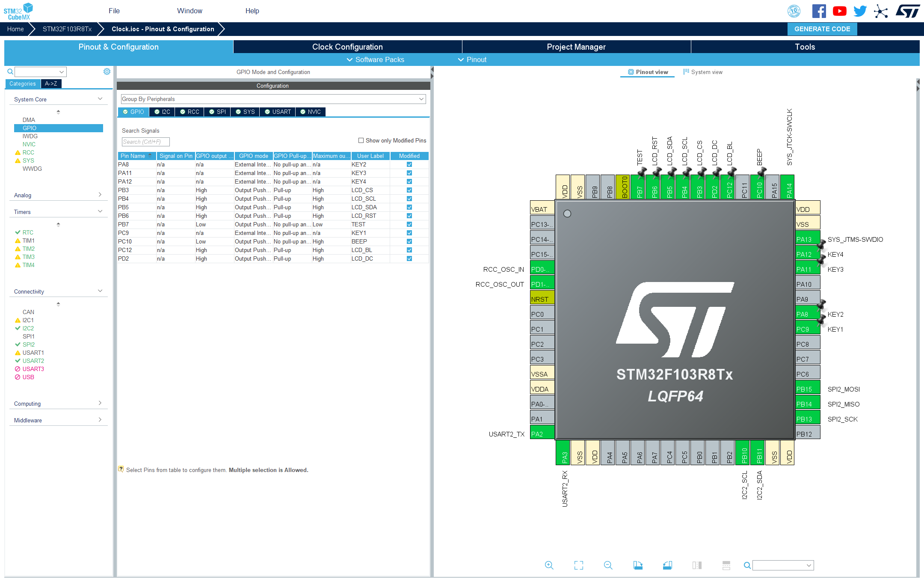Image resolution: width=924 pixels, height=582 pixels.
Task: Open the Software Packs dropdown
Action: [x=375, y=59]
